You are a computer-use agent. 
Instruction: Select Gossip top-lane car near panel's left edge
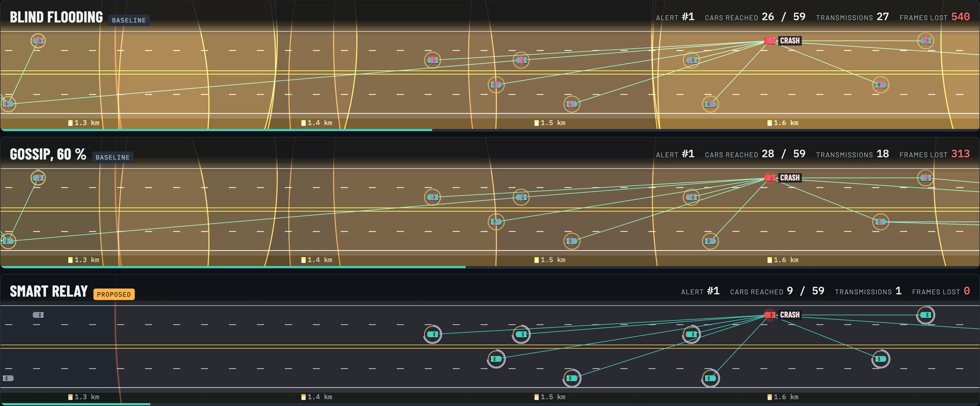tap(38, 178)
